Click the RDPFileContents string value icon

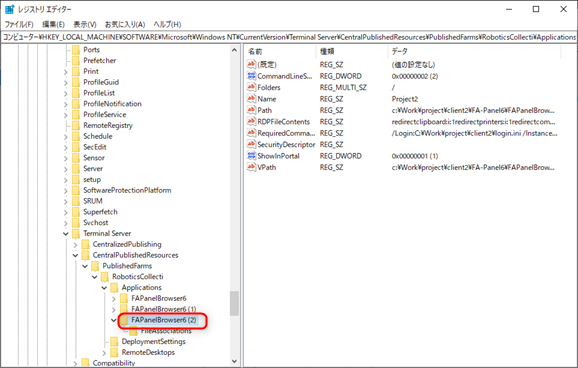pos(251,121)
